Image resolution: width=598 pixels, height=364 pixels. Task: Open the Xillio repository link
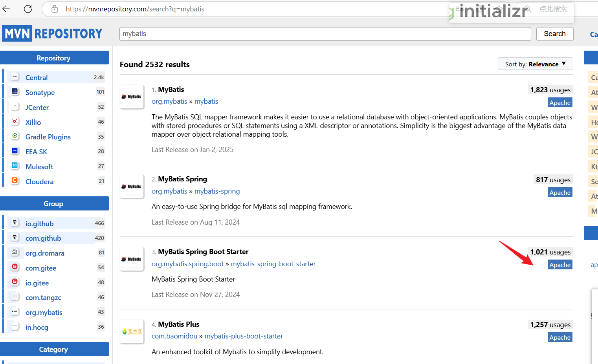33,122
